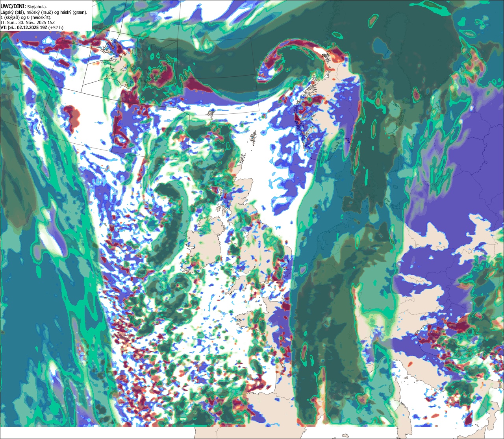Select the "IT: Sun.. 30. Nóv.. 2025 15Z" line

coord(28,22)
